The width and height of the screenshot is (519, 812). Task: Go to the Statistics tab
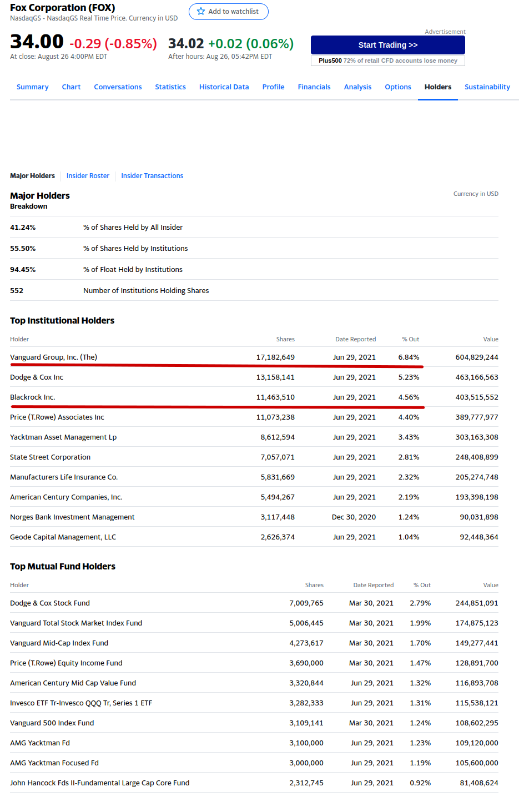[170, 87]
